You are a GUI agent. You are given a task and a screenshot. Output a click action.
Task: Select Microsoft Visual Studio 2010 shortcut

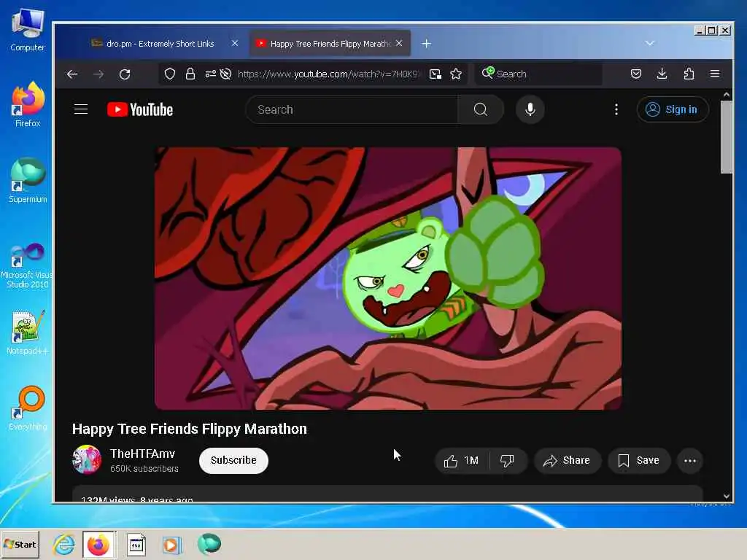[x=27, y=265]
